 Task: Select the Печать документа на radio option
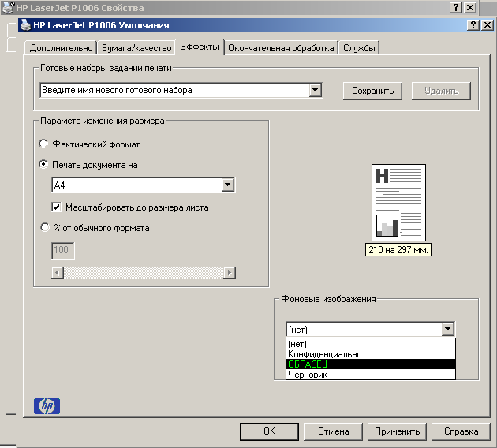(x=43, y=164)
